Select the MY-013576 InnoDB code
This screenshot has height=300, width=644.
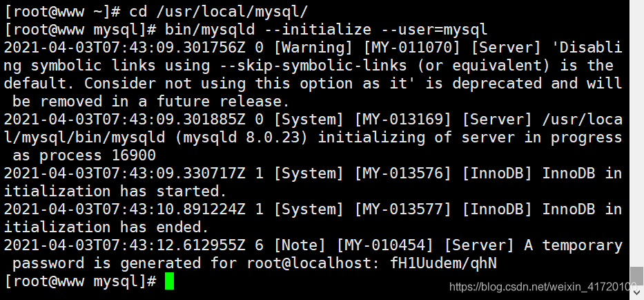pyautogui.click(x=402, y=174)
